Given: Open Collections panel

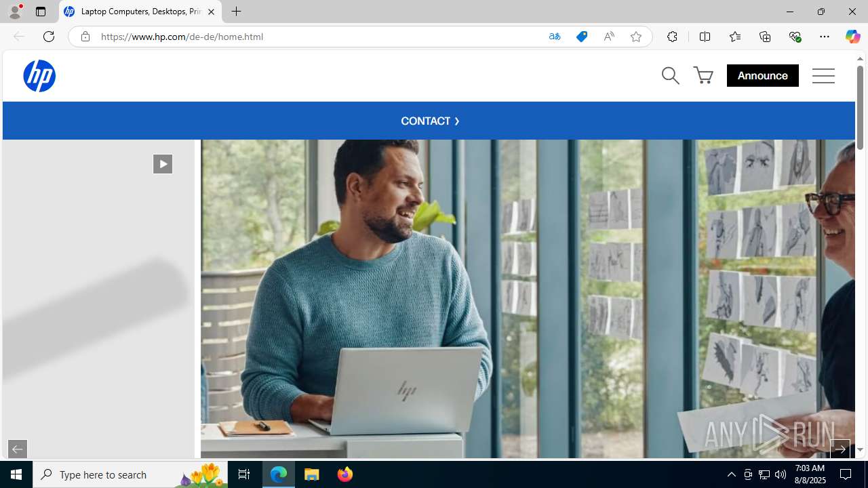Looking at the screenshot, I should pyautogui.click(x=765, y=37).
